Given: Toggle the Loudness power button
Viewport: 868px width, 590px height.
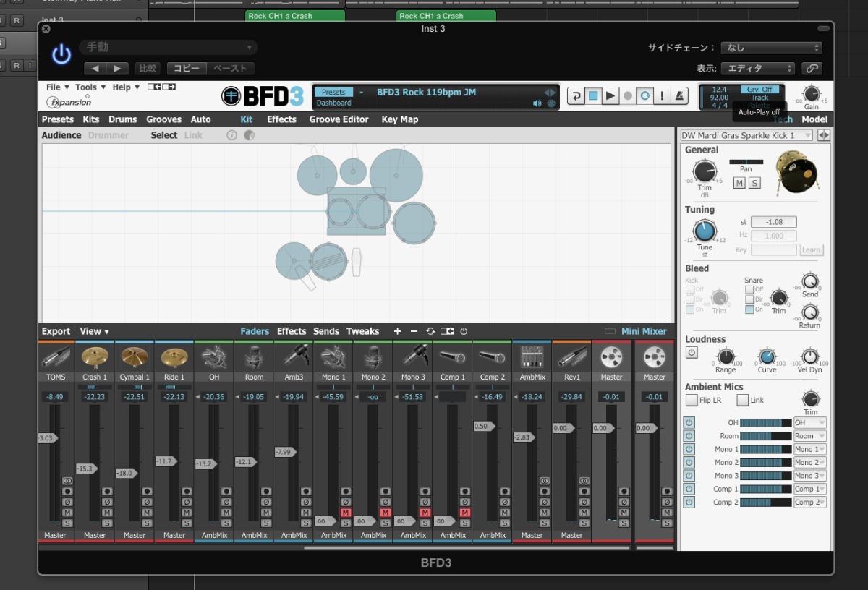Looking at the screenshot, I should [x=692, y=353].
